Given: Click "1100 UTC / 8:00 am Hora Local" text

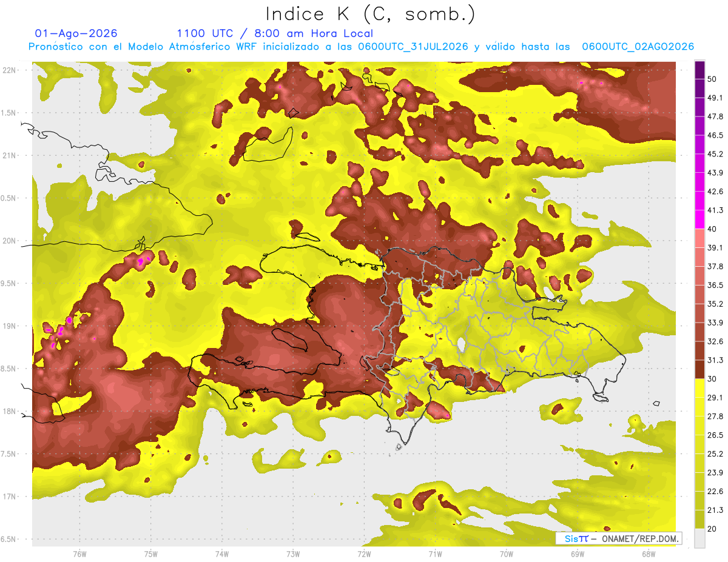Looking at the screenshot, I should click(x=275, y=33).
